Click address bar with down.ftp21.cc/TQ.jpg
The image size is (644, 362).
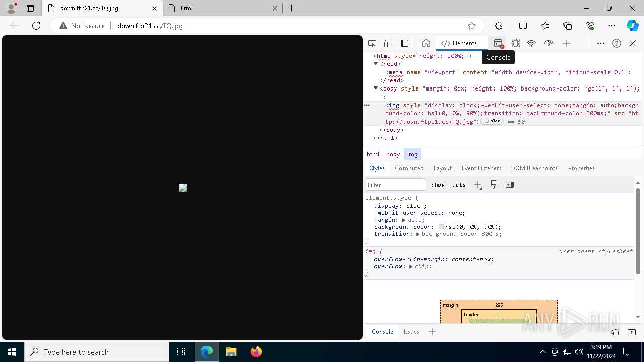click(149, 26)
